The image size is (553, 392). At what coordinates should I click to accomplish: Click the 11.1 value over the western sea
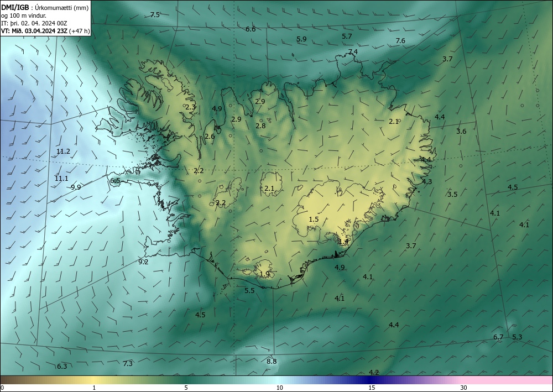(61, 179)
